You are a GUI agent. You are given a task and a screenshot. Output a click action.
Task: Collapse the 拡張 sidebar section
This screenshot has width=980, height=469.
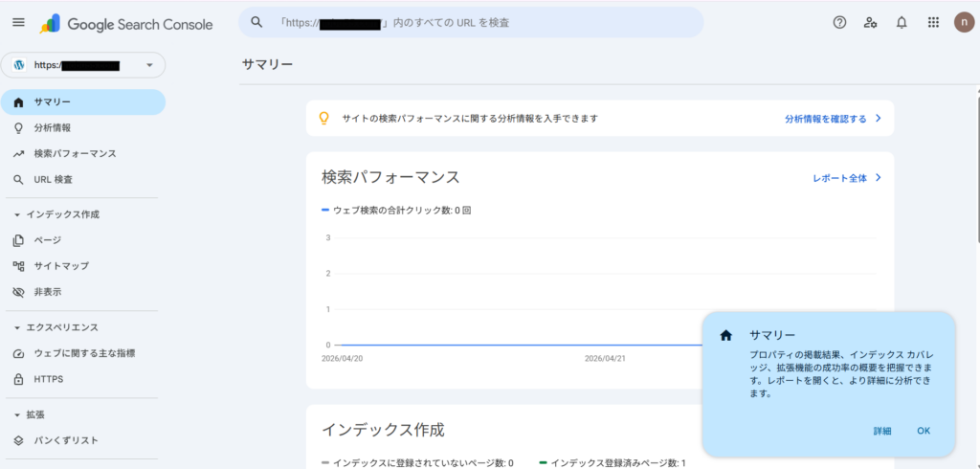coord(17,414)
